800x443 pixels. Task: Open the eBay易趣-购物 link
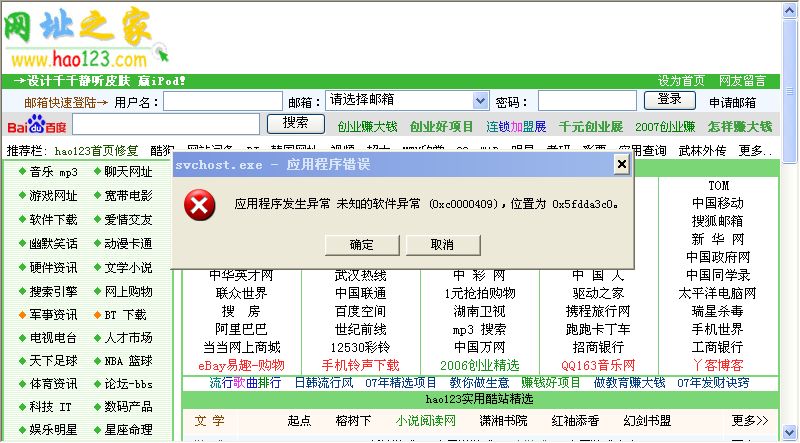(x=241, y=365)
